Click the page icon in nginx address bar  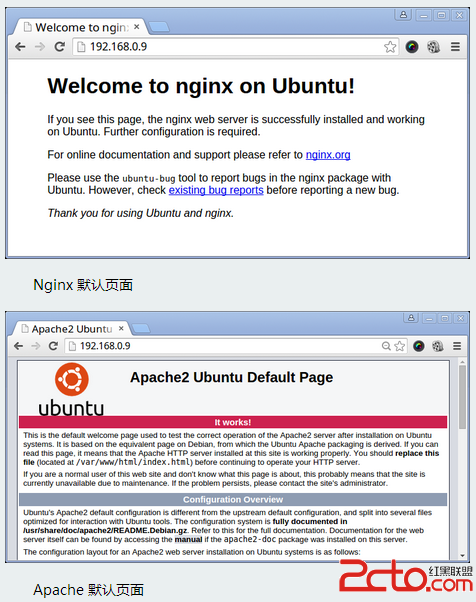81,47
